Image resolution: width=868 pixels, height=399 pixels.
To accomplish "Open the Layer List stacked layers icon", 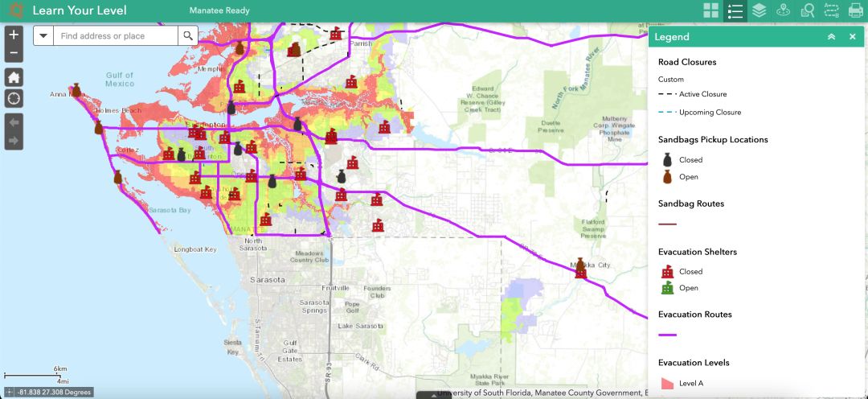I will [x=759, y=10].
